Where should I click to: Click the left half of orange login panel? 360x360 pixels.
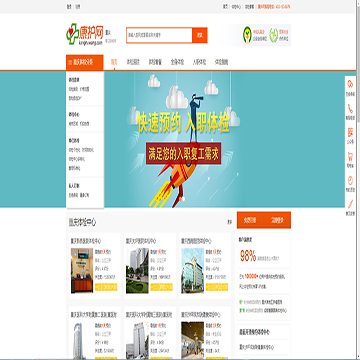coord(250,220)
